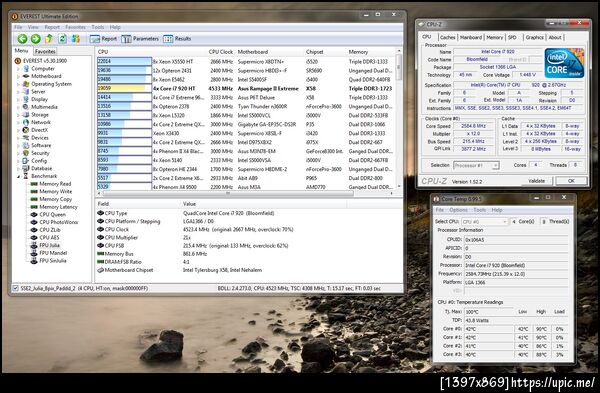600x393 pixels.
Task: Switch to CPU-Z About tab
Action: (x=555, y=37)
